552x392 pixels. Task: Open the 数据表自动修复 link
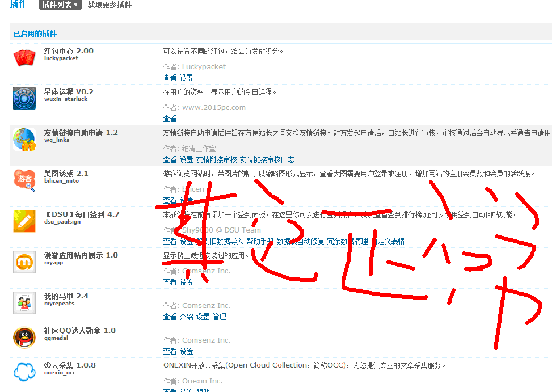click(300, 241)
